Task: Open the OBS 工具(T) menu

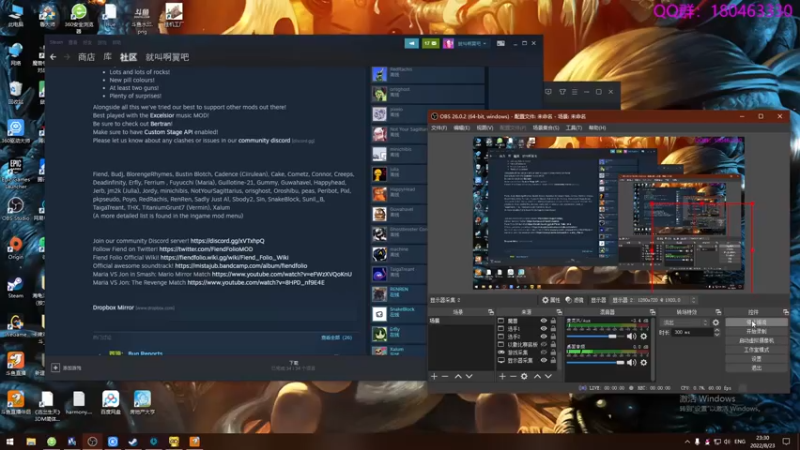Action: pyautogui.click(x=573, y=128)
